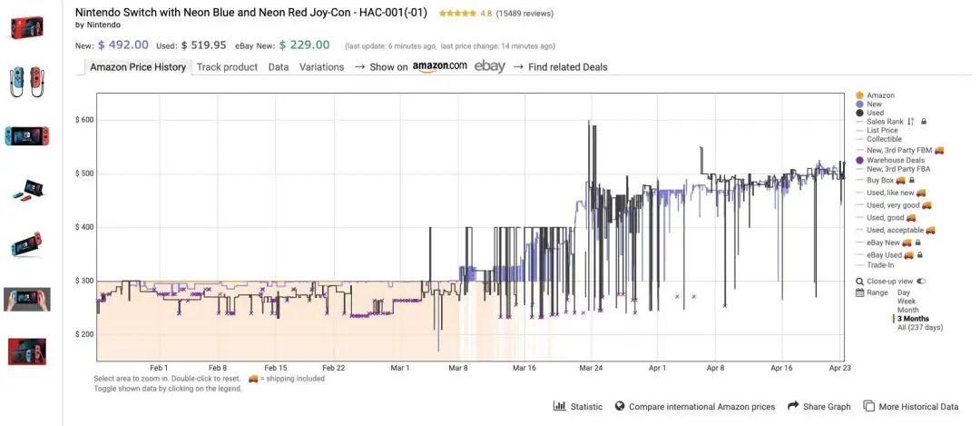980x426 pixels.
Task: Click the Statistic text link
Action: click(x=586, y=407)
